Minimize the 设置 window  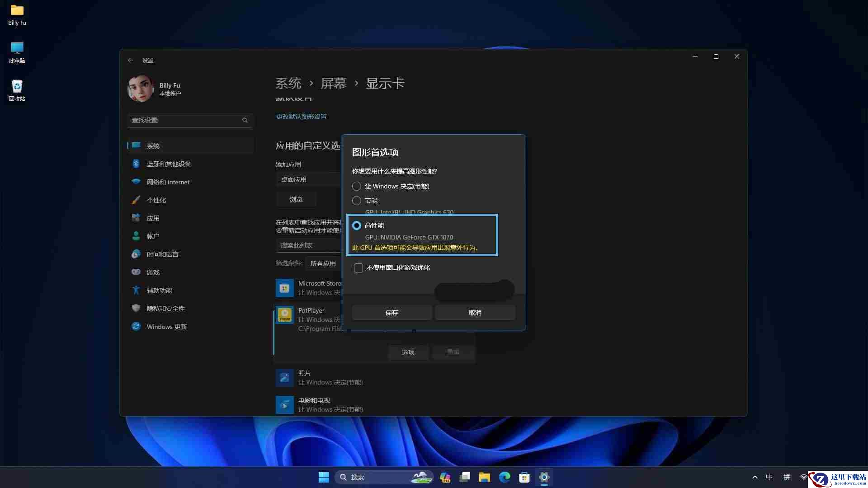click(695, 56)
